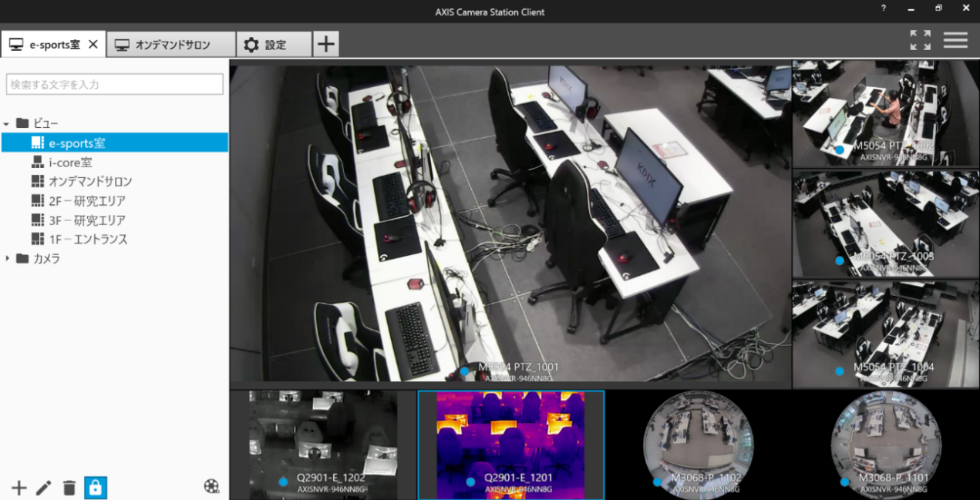Click the add new view plus icon

click(19, 488)
